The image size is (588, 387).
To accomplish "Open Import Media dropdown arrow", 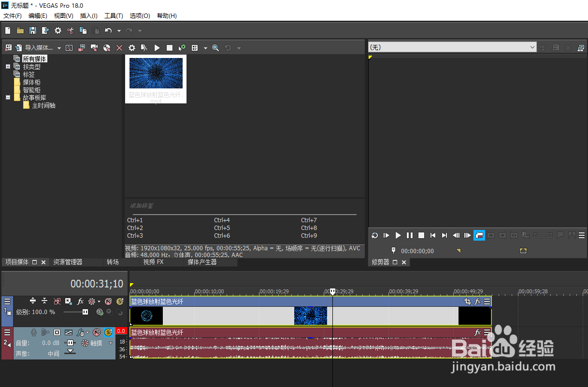I will [x=59, y=48].
